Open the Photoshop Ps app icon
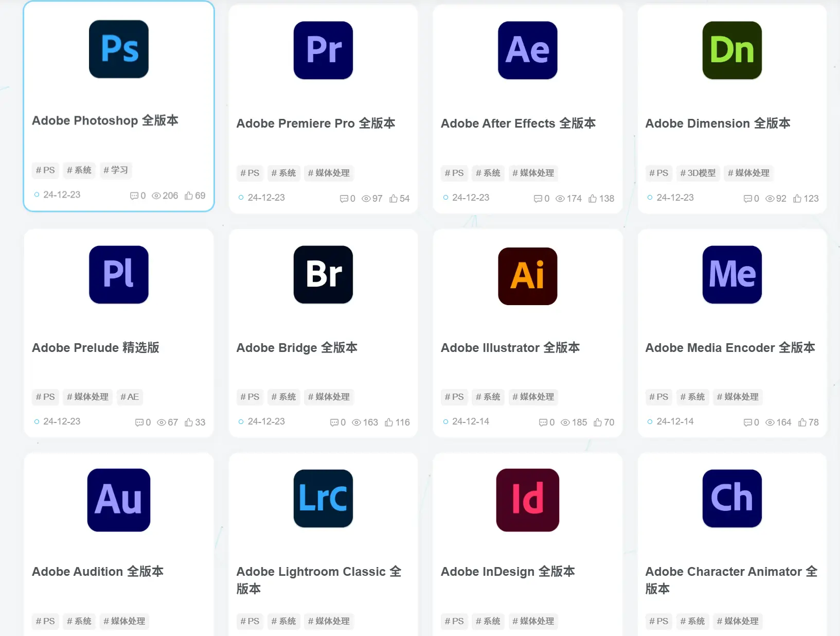 click(119, 49)
